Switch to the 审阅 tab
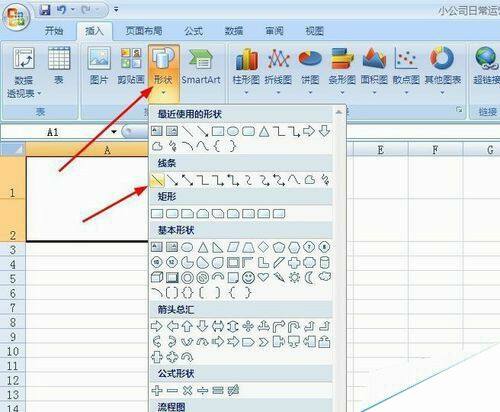Image resolution: width=500 pixels, height=412 pixels. (274, 31)
